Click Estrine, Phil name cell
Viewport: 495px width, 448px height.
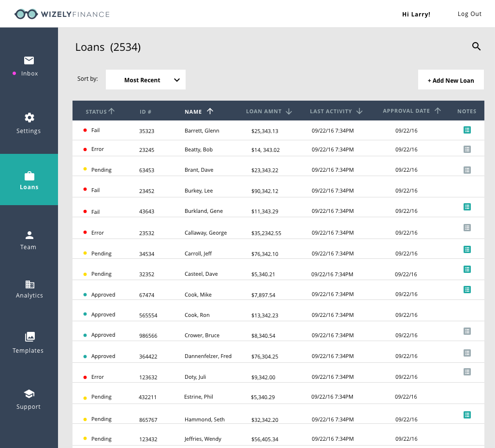(199, 397)
